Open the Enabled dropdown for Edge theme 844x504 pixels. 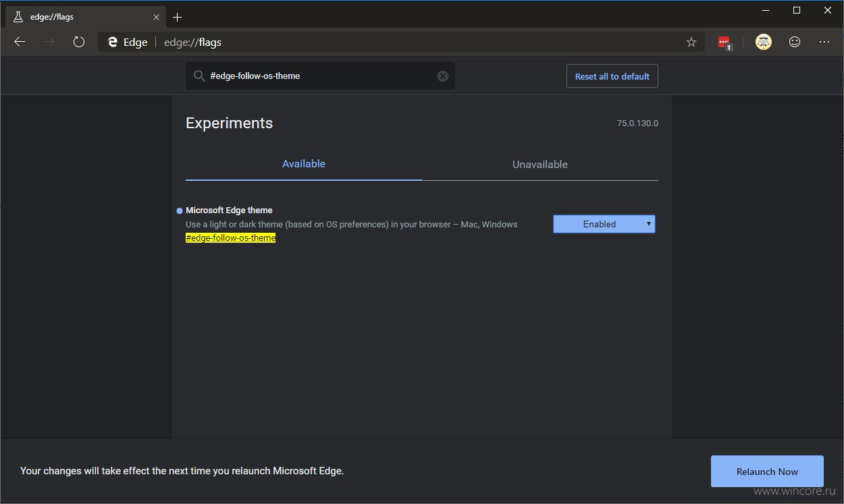[604, 224]
